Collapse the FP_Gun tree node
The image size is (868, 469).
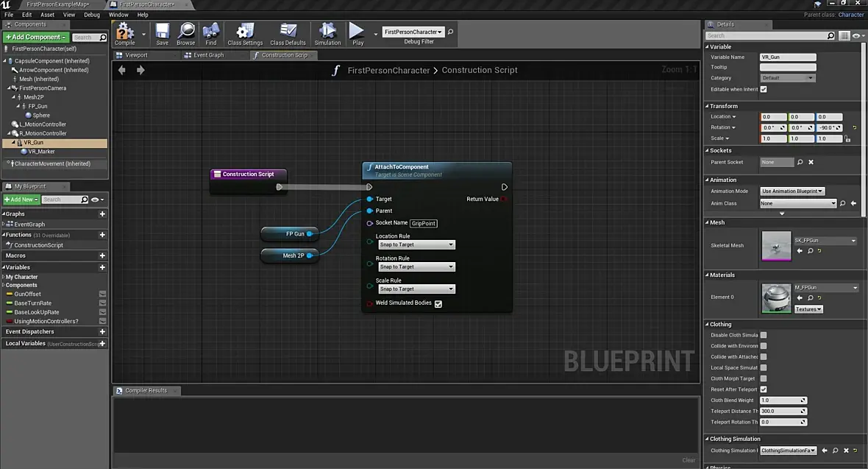pyautogui.click(x=18, y=107)
